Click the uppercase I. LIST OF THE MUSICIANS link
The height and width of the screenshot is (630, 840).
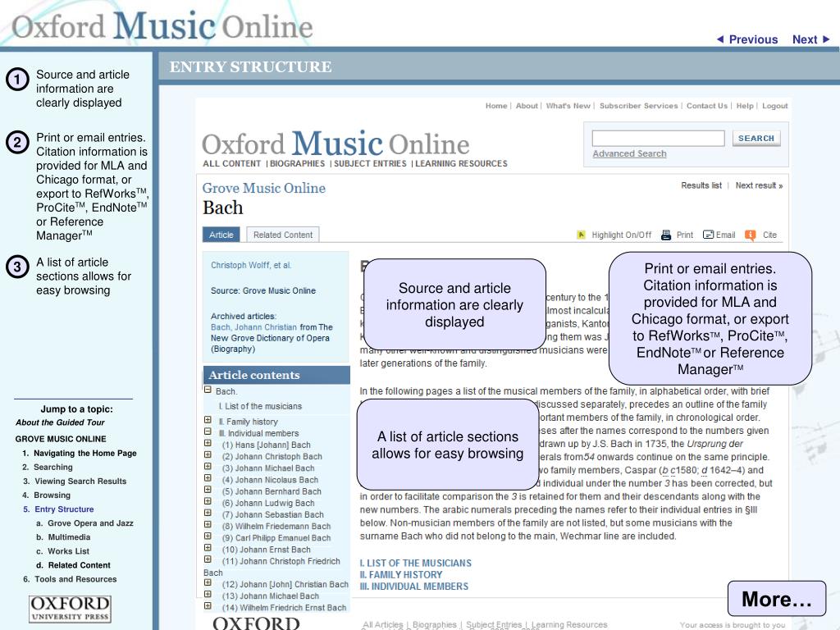pos(416,563)
